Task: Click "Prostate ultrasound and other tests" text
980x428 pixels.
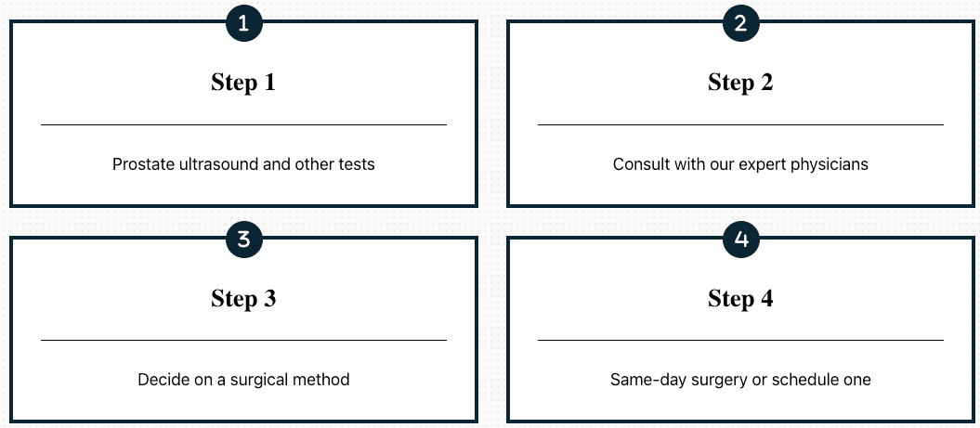Action: [243, 164]
